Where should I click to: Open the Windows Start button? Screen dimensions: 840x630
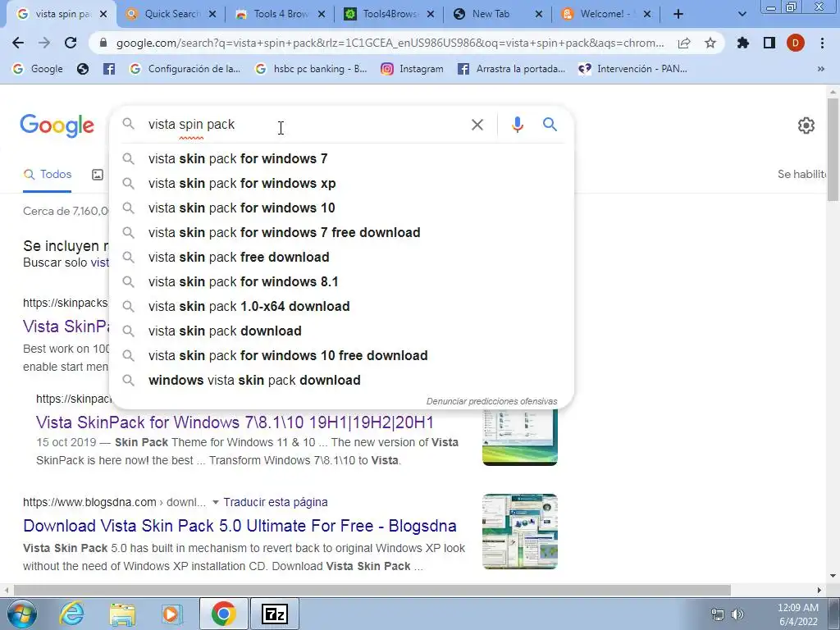tap(21, 614)
